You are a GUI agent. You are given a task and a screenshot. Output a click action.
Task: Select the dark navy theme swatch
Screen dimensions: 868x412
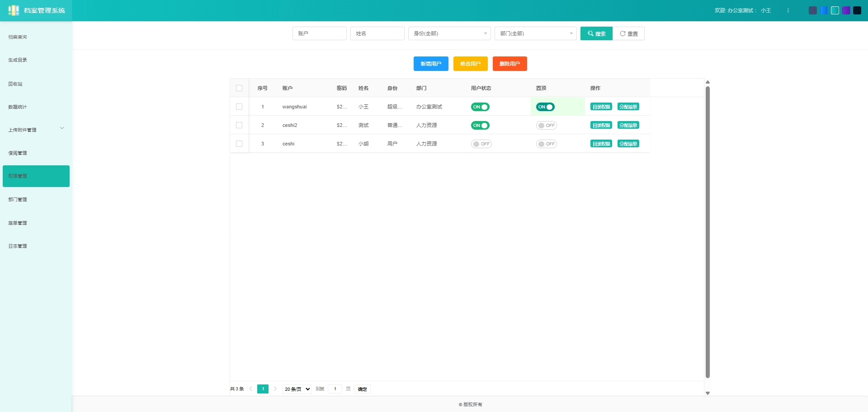pos(857,10)
